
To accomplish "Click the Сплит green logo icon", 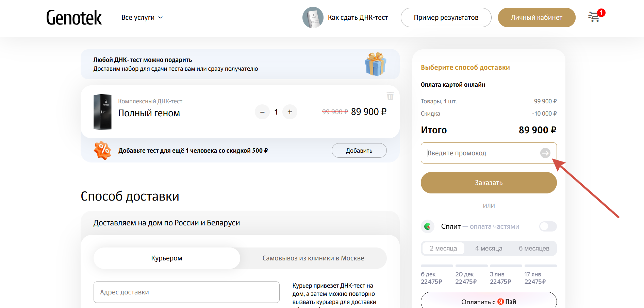I will (428, 226).
